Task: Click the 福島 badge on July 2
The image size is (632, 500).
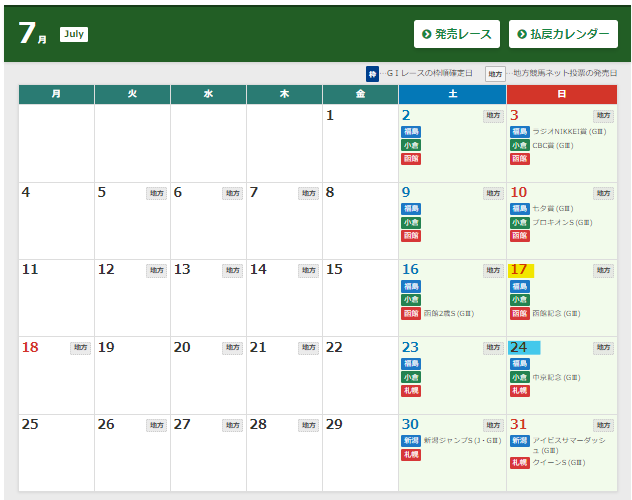Action: pyautogui.click(x=411, y=132)
